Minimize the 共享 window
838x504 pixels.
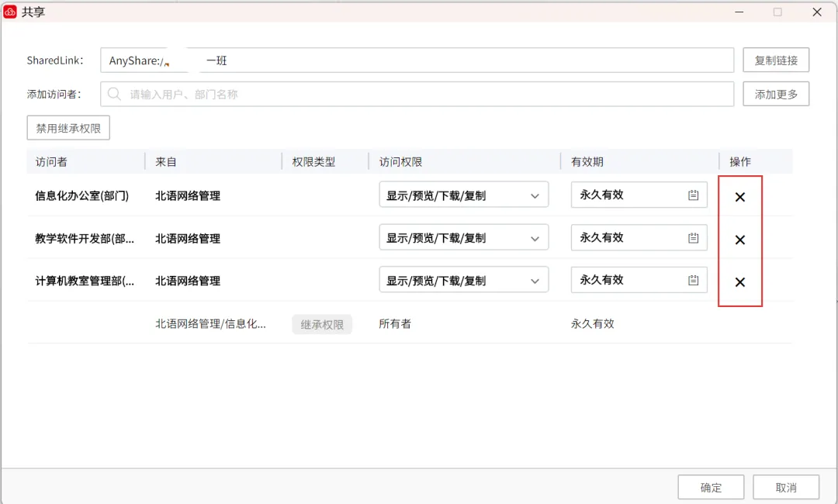click(739, 12)
